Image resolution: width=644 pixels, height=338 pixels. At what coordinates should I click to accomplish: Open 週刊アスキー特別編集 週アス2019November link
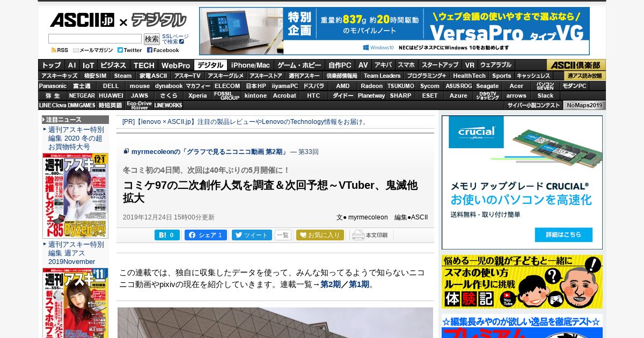coord(76,253)
